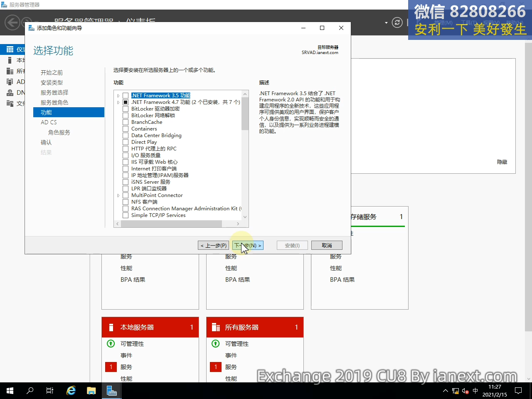532x399 pixels.
Task: Click the 下一步(N) next button
Action: click(248, 245)
